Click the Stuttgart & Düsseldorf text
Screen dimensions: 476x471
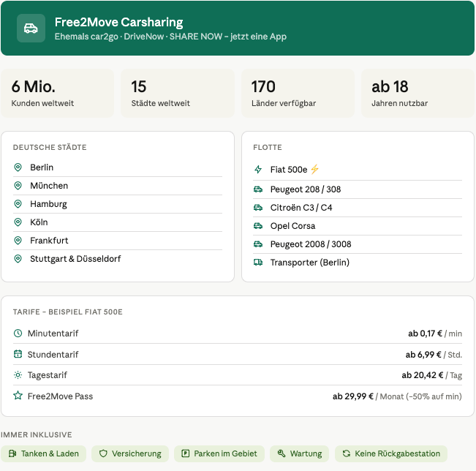(75, 259)
